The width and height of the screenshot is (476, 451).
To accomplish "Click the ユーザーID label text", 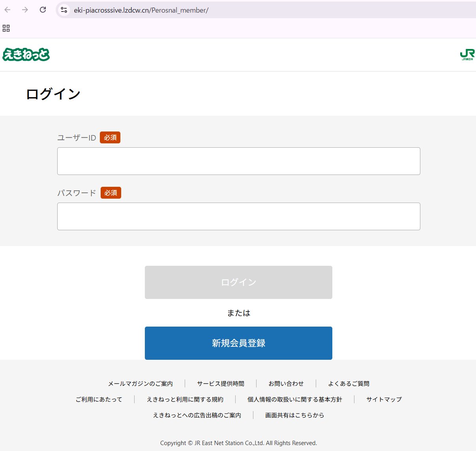I will point(77,138).
